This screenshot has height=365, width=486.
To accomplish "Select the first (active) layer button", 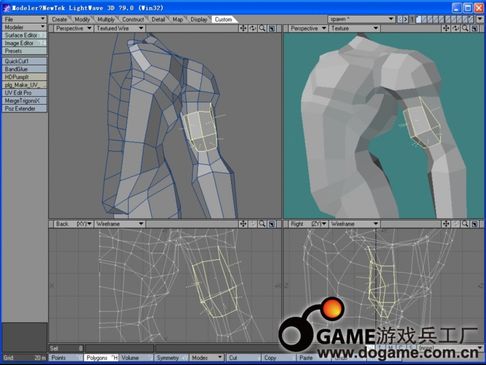I will pos(418,19).
